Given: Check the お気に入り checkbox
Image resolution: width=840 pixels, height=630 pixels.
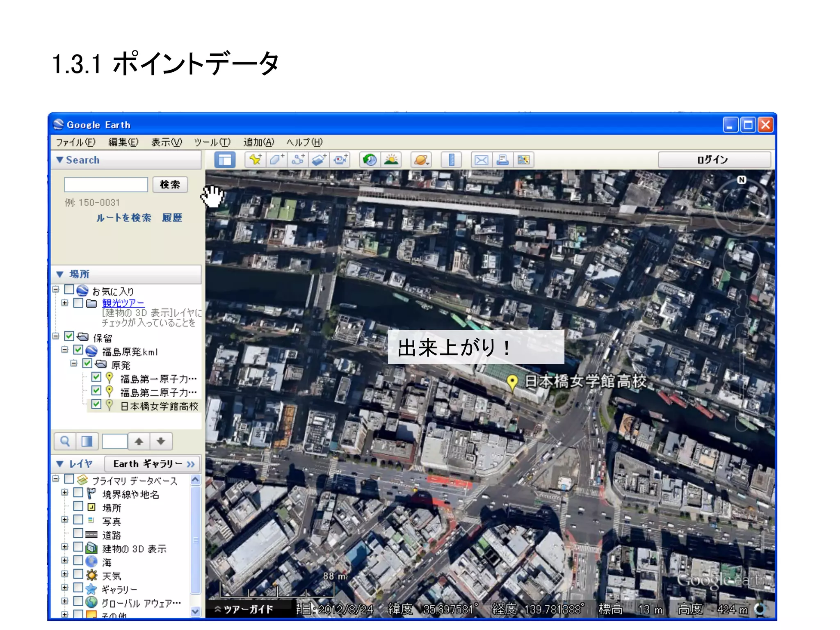Looking at the screenshot, I should [x=69, y=290].
